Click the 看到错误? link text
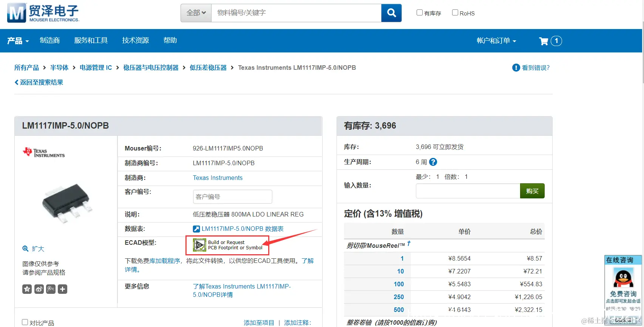The width and height of the screenshot is (644, 327). [x=536, y=68]
